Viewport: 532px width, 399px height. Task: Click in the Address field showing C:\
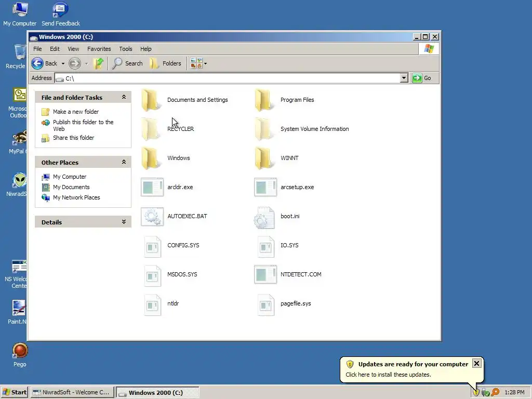(x=228, y=78)
